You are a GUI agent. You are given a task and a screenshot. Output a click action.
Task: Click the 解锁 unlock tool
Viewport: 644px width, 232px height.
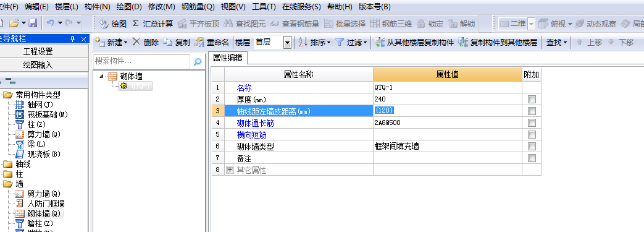(x=461, y=24)
